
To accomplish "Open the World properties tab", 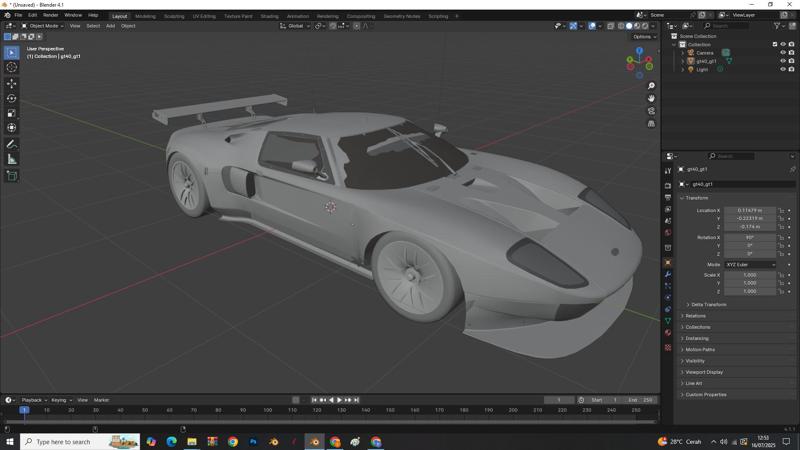I will [x=668, y=233].
